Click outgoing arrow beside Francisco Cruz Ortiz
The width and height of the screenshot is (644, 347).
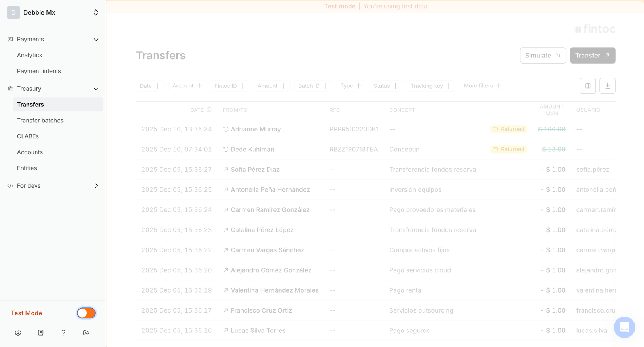click(226, 310)
